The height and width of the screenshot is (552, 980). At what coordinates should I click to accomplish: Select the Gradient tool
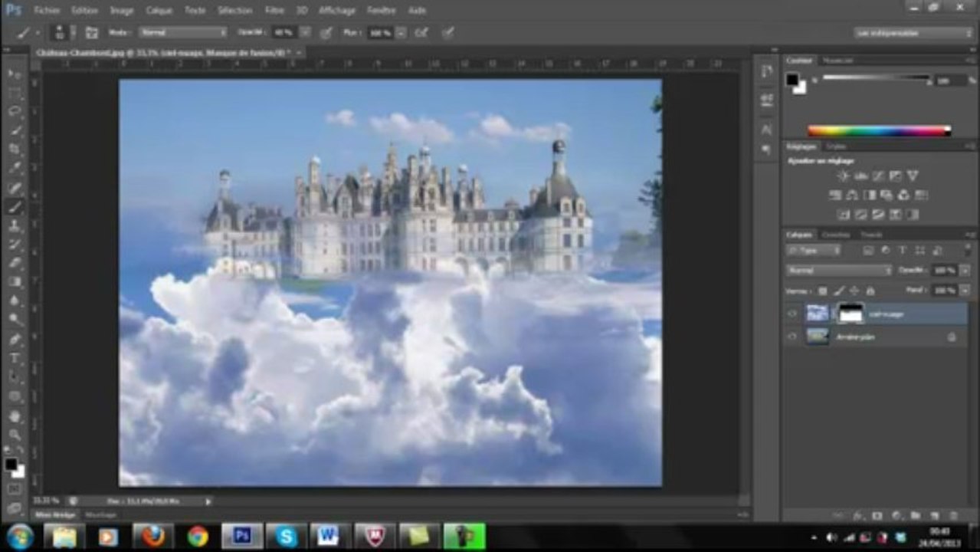pos(15,282)
